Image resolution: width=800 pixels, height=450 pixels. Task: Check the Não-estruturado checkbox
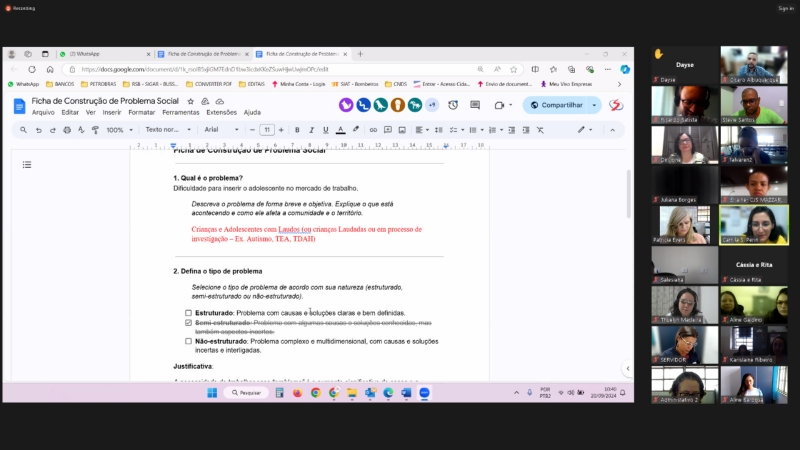[188, 341]
